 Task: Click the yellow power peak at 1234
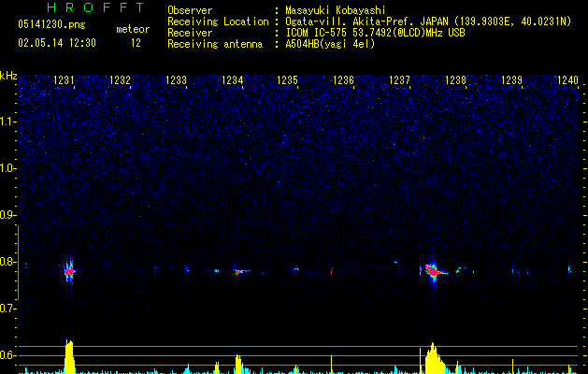point(238,364)
